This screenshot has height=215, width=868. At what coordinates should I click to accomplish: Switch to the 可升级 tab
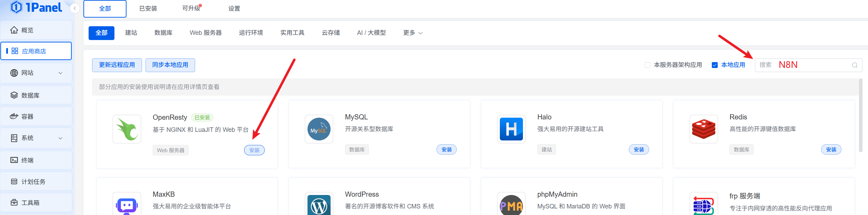[191, 8]
